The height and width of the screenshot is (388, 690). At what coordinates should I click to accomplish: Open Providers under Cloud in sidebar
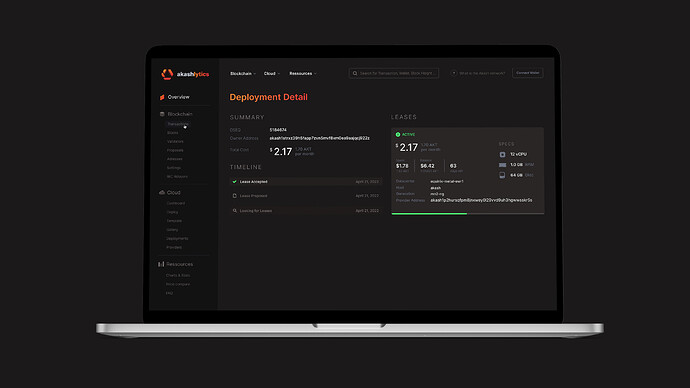tap(174, 247)
